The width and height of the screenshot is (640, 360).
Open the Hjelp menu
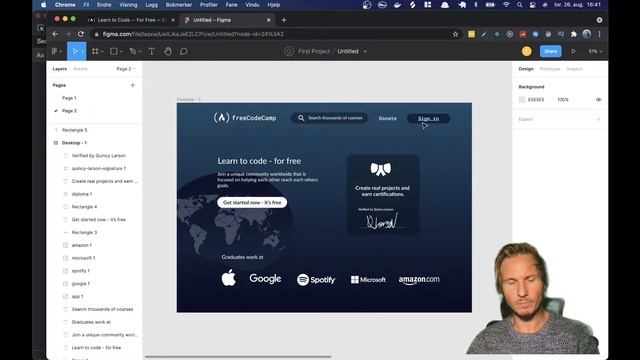point(273,5)
